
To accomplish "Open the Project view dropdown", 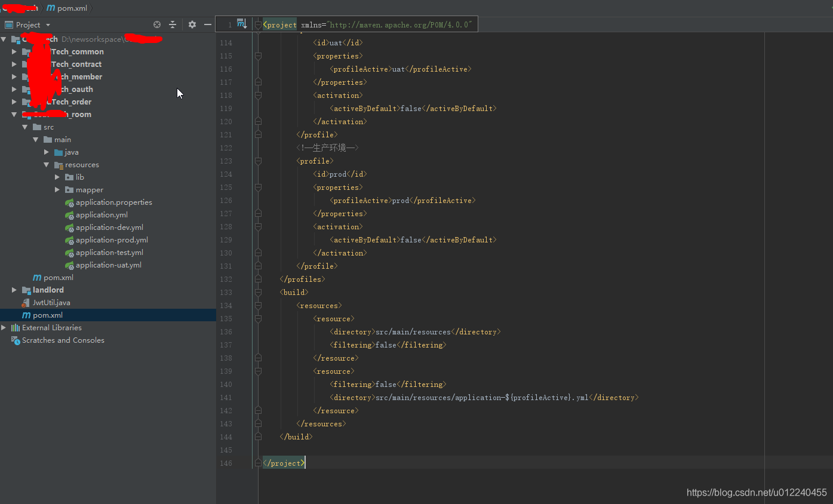I will (x=48, y=25).
